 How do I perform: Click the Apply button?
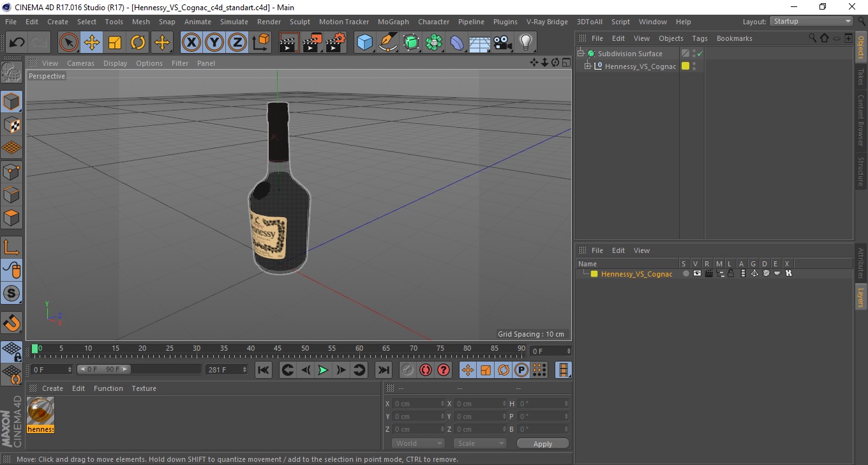(x=542, y=443)
